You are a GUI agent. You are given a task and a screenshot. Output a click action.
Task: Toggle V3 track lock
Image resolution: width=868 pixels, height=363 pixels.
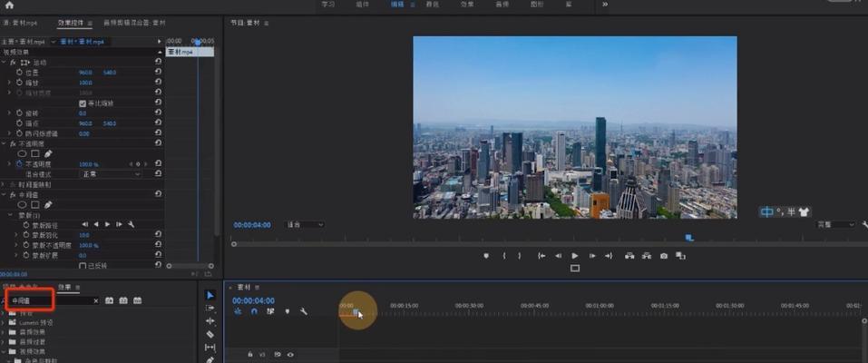[250, 354]
